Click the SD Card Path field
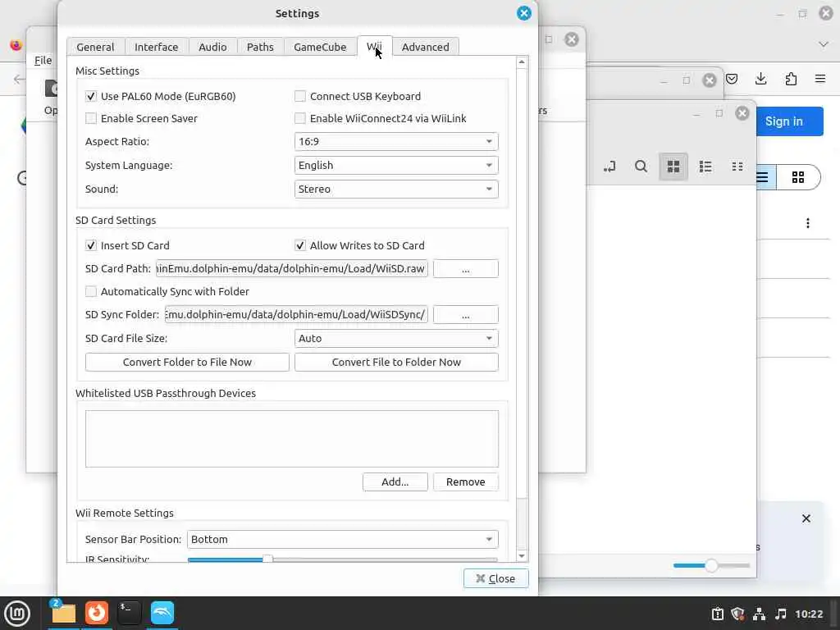This screenshot has height=630, width=840. coord(292,269)
